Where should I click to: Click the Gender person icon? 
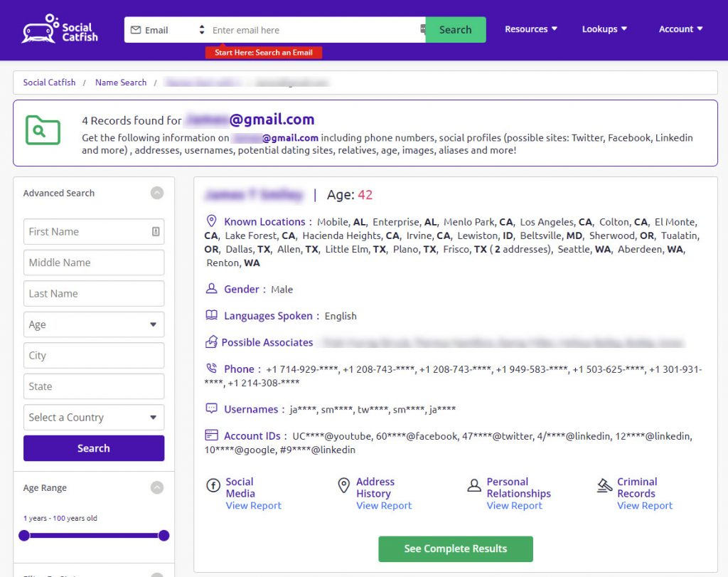pos(211,289)
